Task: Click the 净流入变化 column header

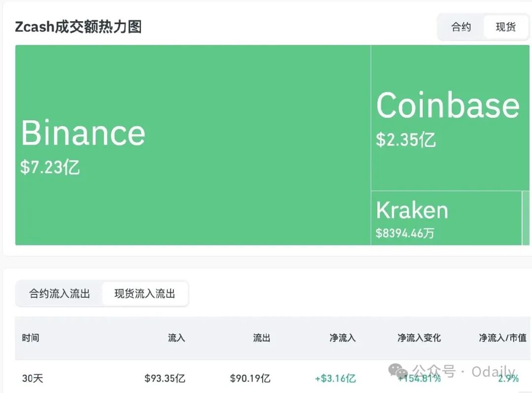Action: click(418, 338)
